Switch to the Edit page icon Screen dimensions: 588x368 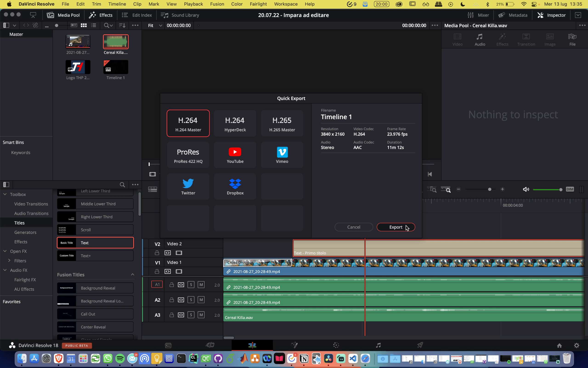[x=252, y=345]
